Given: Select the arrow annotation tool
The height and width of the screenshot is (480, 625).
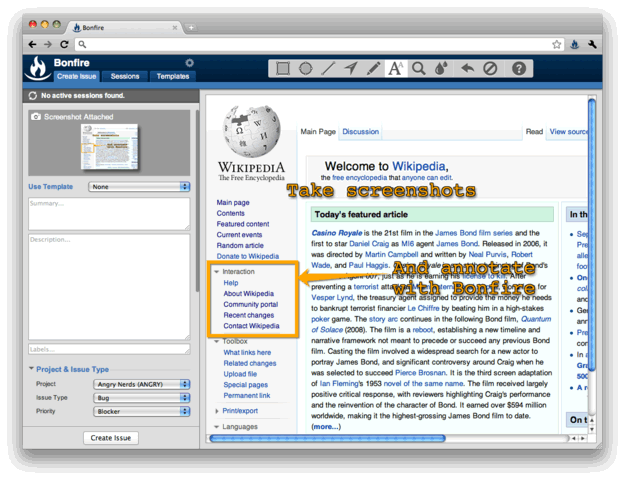Looking at the screenshot, I should coord(351,69).
